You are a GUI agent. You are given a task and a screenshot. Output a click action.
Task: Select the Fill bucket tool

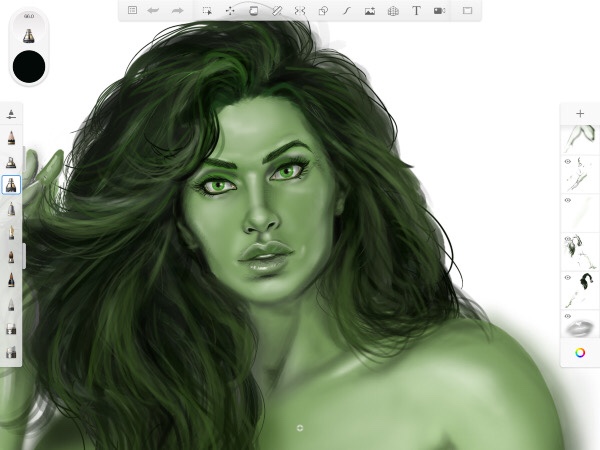[x=253, y=11]
